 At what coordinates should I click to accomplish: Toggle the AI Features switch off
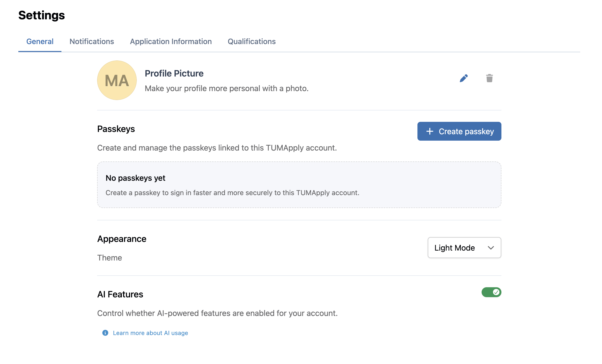[x=491, y=292]
